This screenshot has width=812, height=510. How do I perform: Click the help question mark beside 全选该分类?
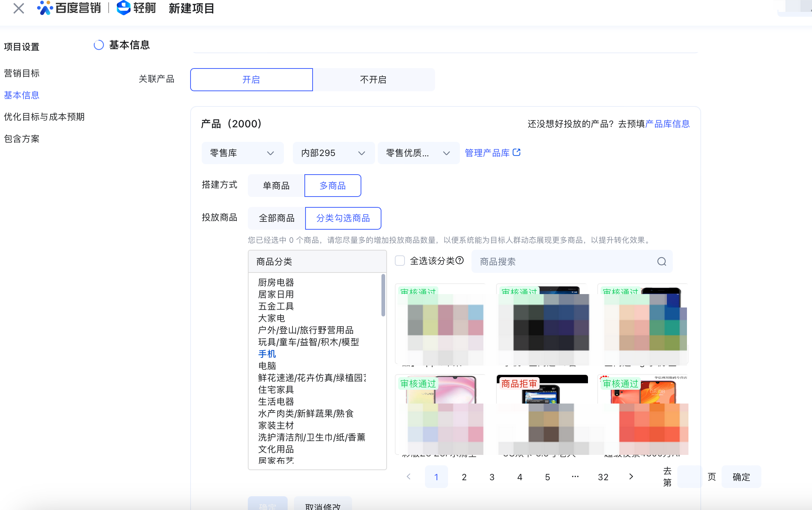460,261
